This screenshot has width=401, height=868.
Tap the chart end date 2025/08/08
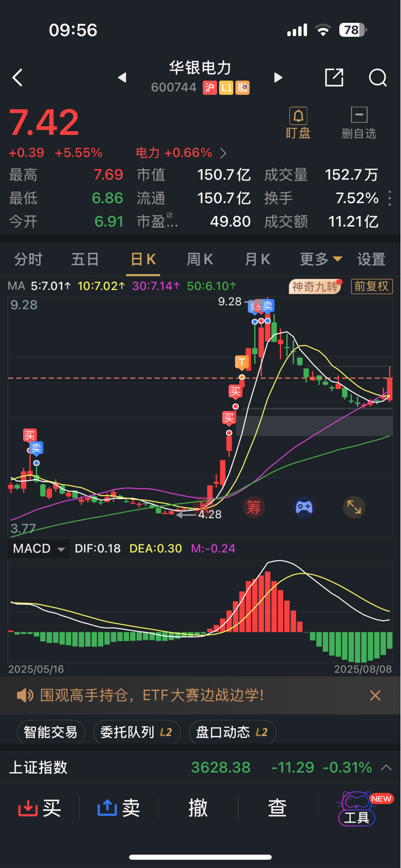[x=363, y=669]
